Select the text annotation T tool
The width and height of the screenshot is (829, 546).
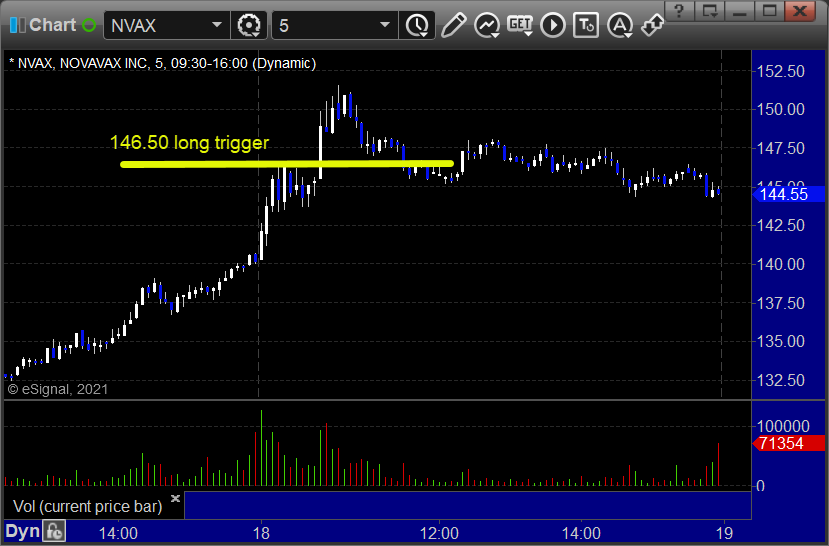(x=586, y=25)
